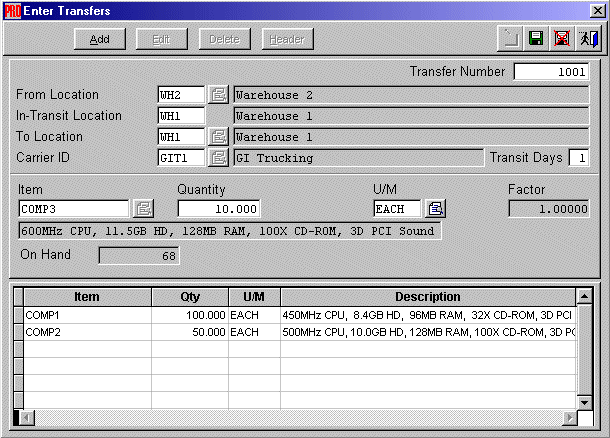Close the Enter Transfers window
The height and width of the screenshot is (438, 610).
click(x=598, y=11)
